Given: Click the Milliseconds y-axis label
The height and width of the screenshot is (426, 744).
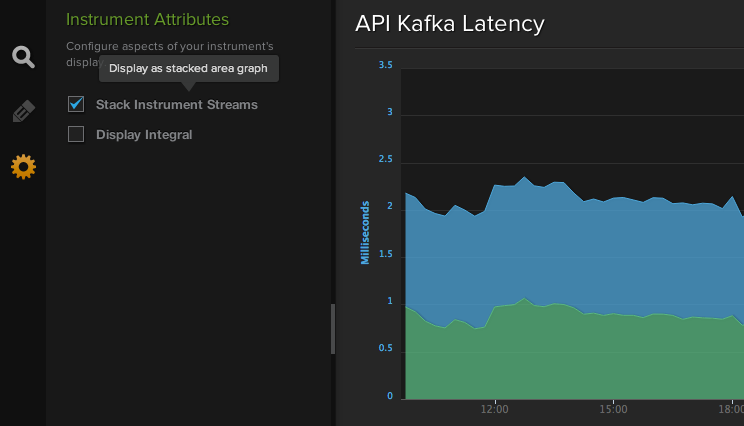Looking at the screenshot, I should pos(365,232).
